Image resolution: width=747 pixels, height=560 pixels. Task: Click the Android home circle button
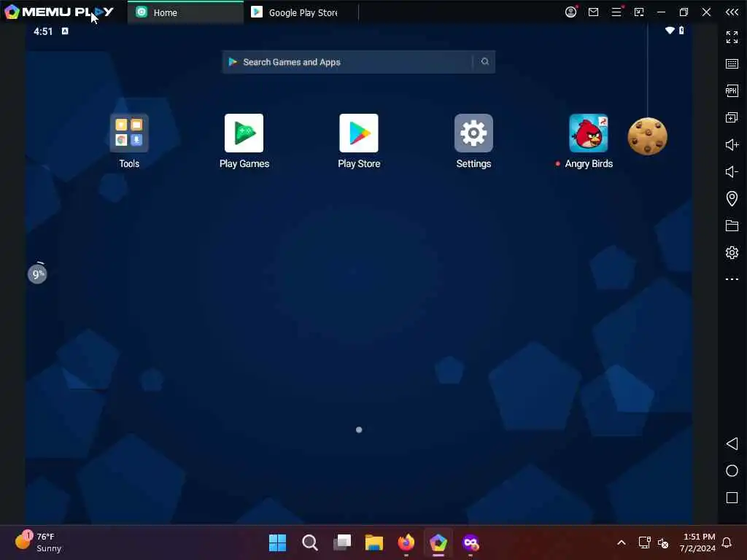pos(732,471)
